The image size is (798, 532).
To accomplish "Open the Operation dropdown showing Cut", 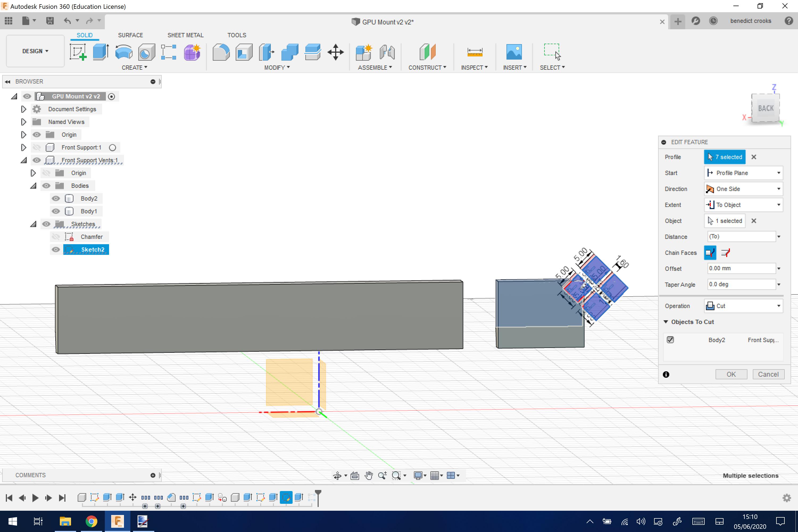I will point(743,306).
